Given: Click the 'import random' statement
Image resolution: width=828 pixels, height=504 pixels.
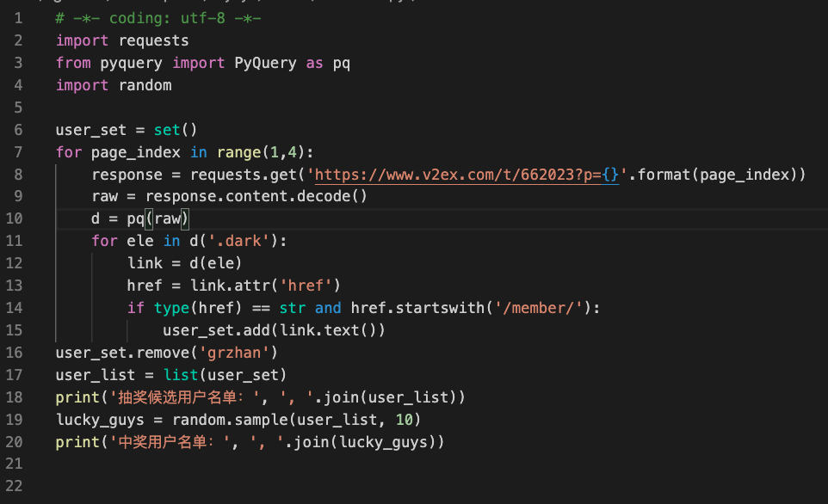Looking at the screenshot, I should [114, 85].
